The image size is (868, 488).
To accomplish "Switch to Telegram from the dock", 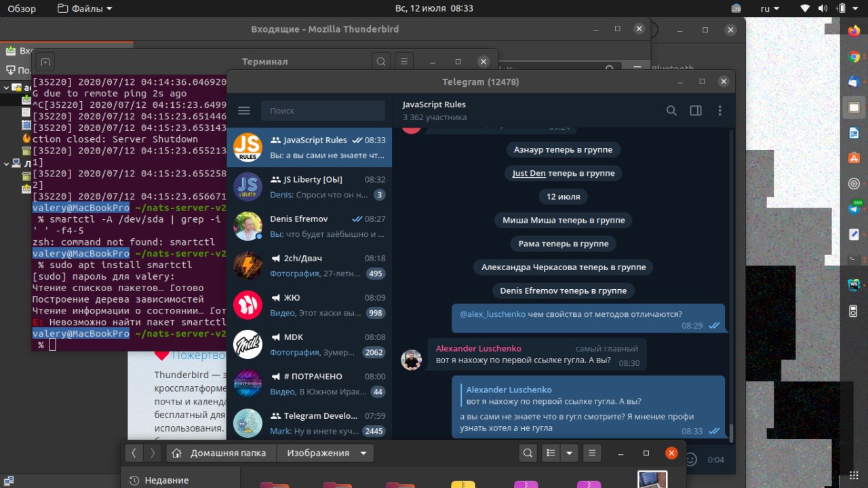I will point(854,209).
